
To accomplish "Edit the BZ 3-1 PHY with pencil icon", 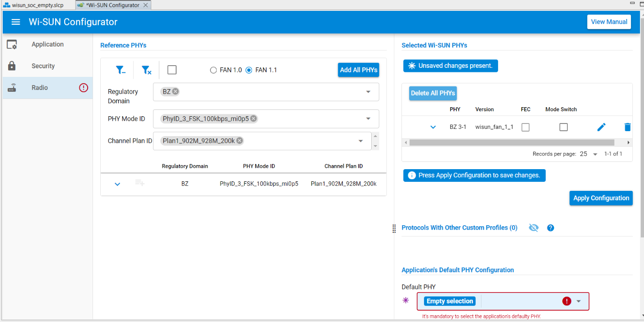I will tap(601, 128).
